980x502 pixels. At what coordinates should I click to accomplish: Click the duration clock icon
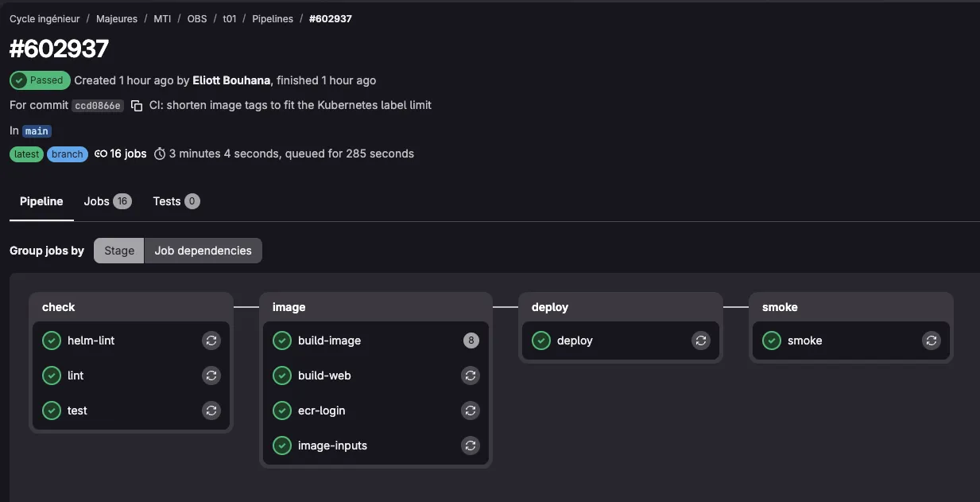tap(160, 154)
